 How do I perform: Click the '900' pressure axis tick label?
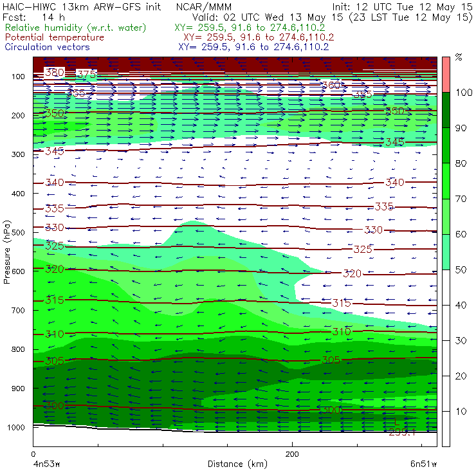tap(18, 389)
